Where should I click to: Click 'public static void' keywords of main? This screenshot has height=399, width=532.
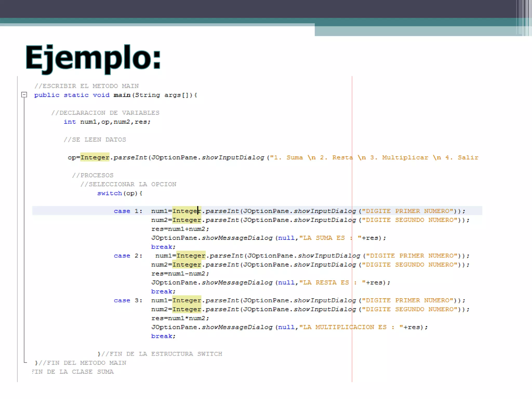pos(72,95)
